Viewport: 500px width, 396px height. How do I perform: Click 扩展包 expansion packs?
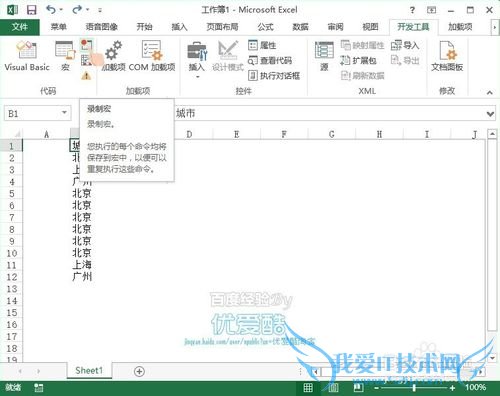(x=358, y=60)
